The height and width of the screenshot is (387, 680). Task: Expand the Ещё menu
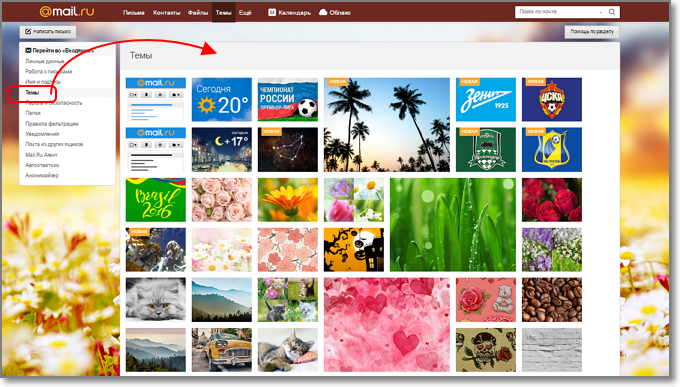pyautogui.click(x=245, y=13)
